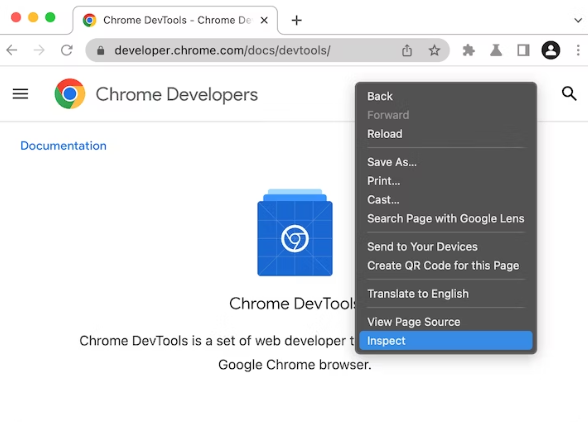
Task: Choose Send to Your Devices
Action: click(x=446, y=246)
